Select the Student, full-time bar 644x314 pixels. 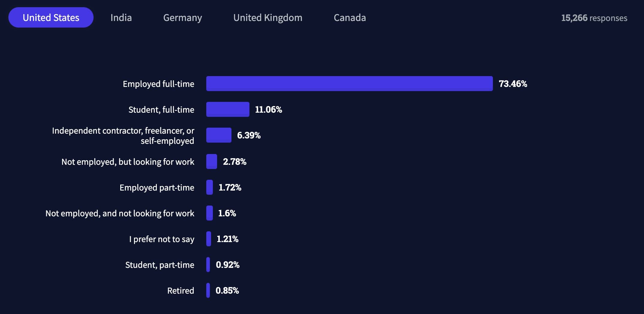(228, 109)
